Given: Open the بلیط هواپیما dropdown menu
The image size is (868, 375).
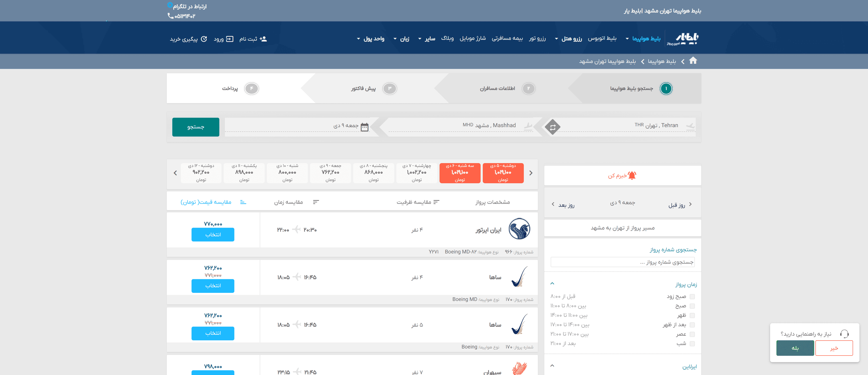Looking at the screenshot, I should [x=643, y=38].
